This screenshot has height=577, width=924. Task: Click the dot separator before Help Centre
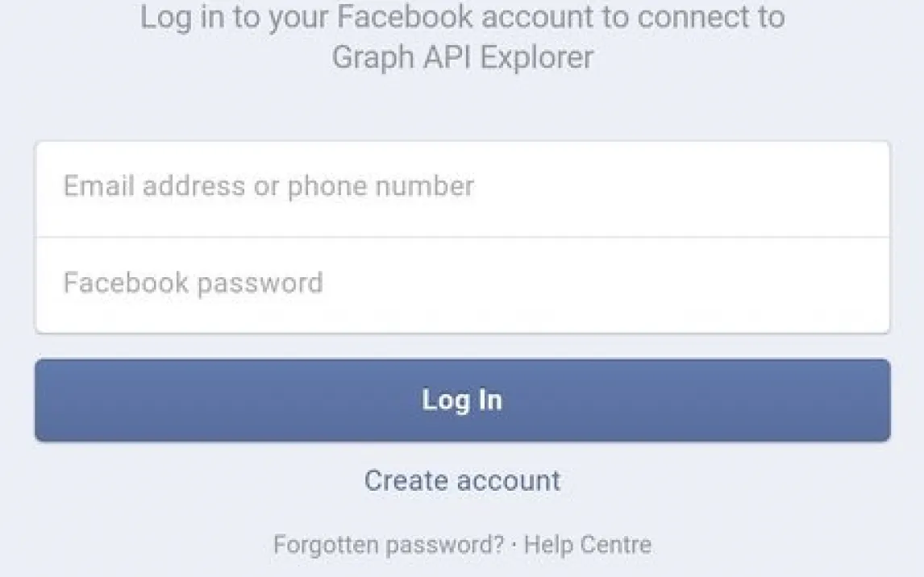pos(514,546)
